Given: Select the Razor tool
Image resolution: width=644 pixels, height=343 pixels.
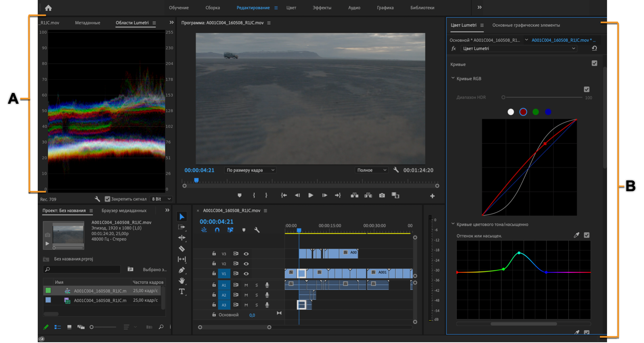Looking at the screenshot, I should click(182, 248).
